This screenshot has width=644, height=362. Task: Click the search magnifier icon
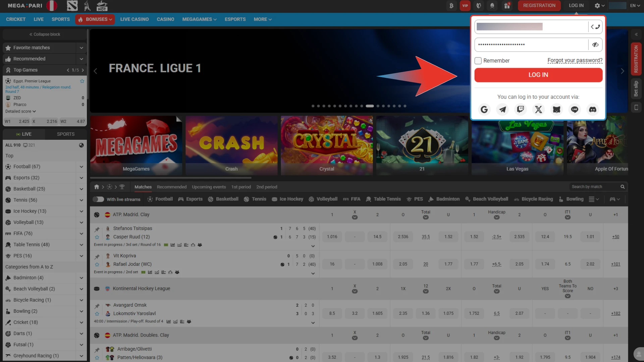(x=623, y=187)
